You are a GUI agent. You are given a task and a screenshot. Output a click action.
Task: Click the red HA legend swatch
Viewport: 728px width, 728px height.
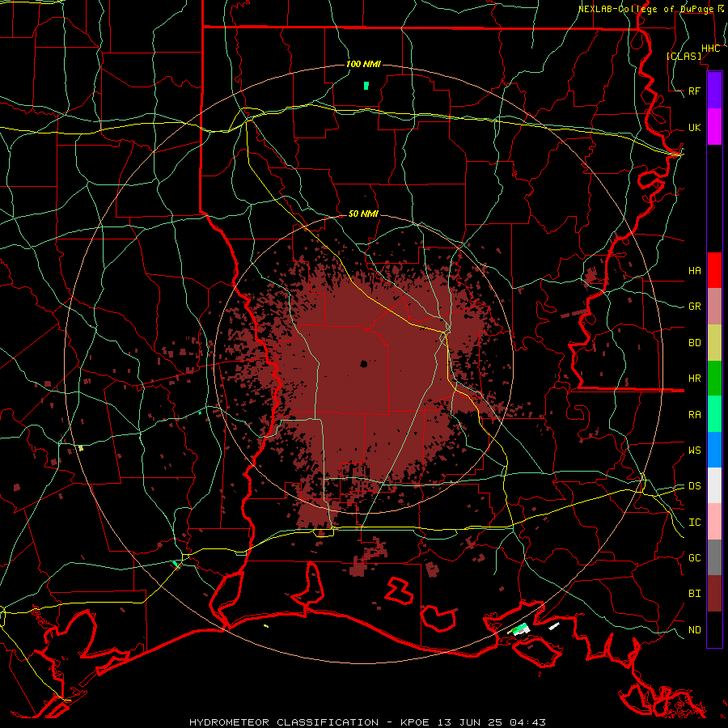point(714,270)
